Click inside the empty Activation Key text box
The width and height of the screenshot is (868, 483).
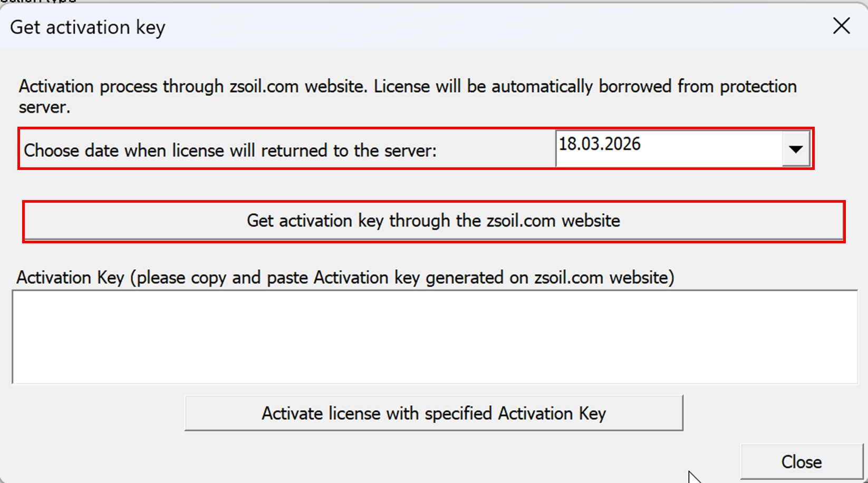pyautogui.click(x=434, y=337)
